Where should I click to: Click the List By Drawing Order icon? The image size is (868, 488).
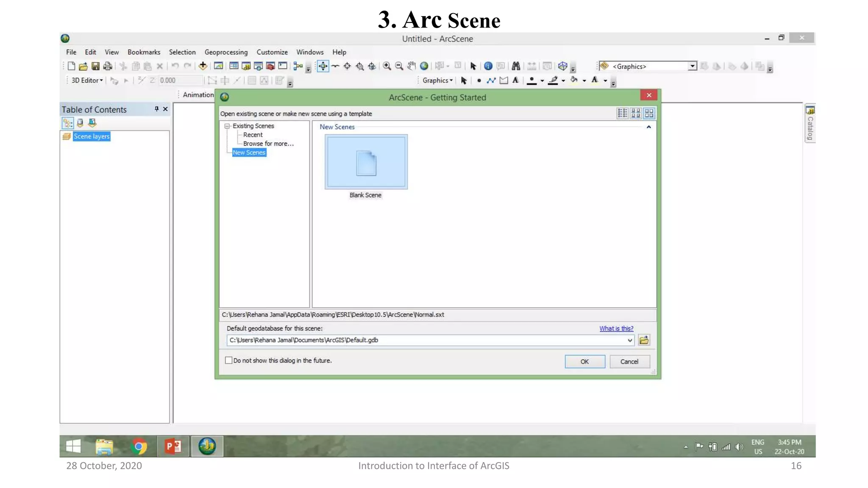(68, 123)
